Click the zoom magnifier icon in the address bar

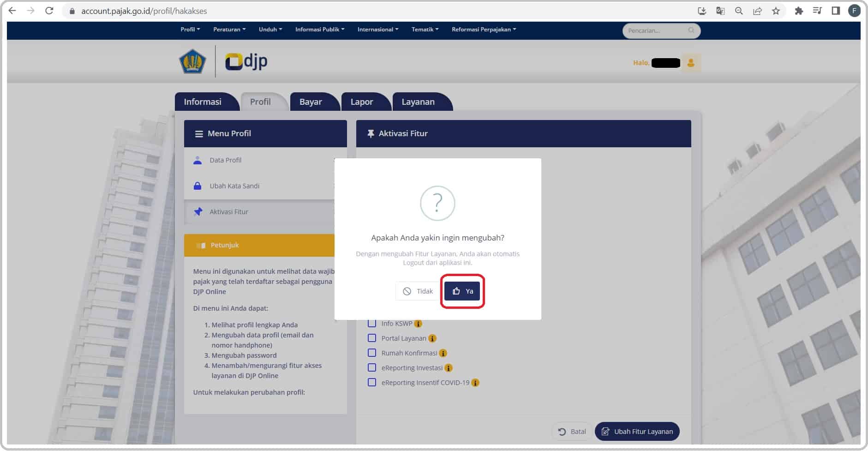pyautogui.click(x=739, y=11)
